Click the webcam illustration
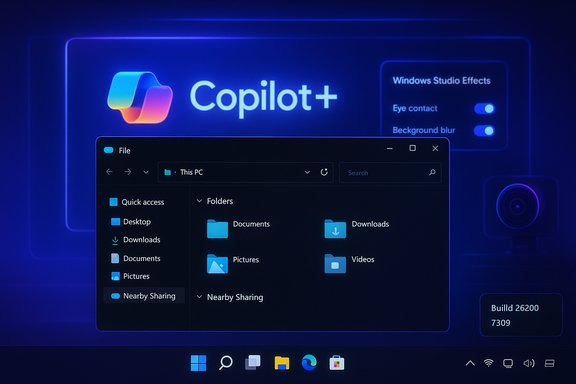Screen dimensions: 576x384 click(x=518, y=207)
